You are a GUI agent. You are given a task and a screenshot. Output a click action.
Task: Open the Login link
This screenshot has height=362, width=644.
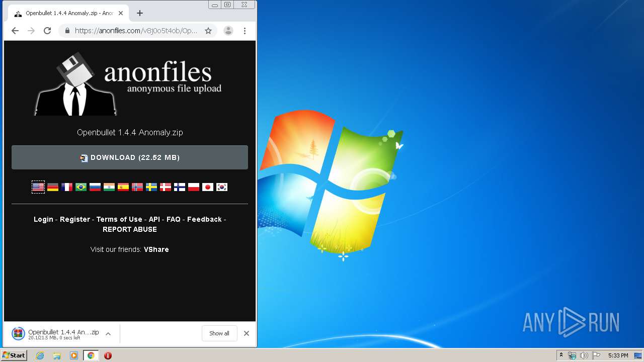(x=43, y=219)
